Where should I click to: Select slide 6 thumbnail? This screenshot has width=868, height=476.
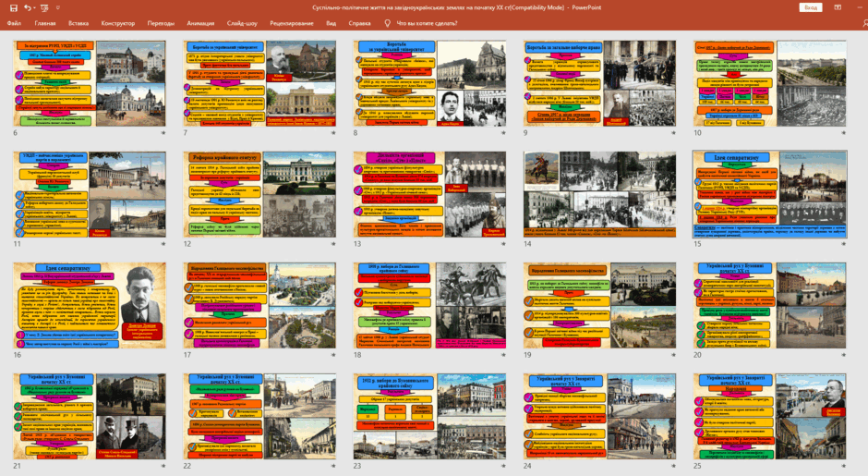[x=90, y=83]
